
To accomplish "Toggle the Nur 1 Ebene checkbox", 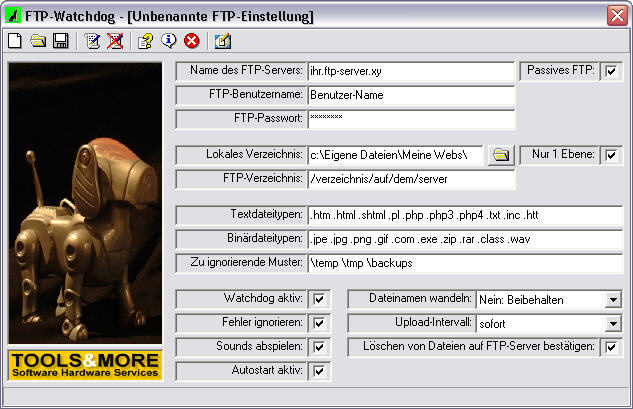I will point(611,155).
